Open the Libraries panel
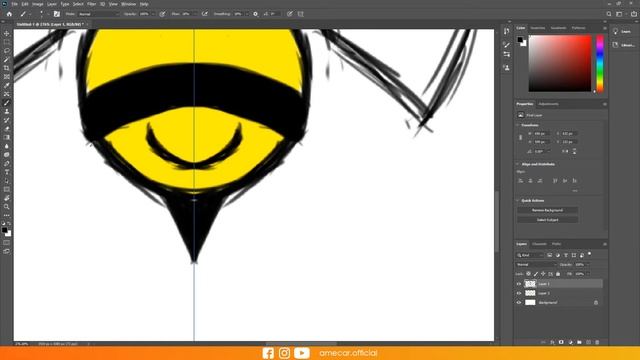 coord(624,45)
